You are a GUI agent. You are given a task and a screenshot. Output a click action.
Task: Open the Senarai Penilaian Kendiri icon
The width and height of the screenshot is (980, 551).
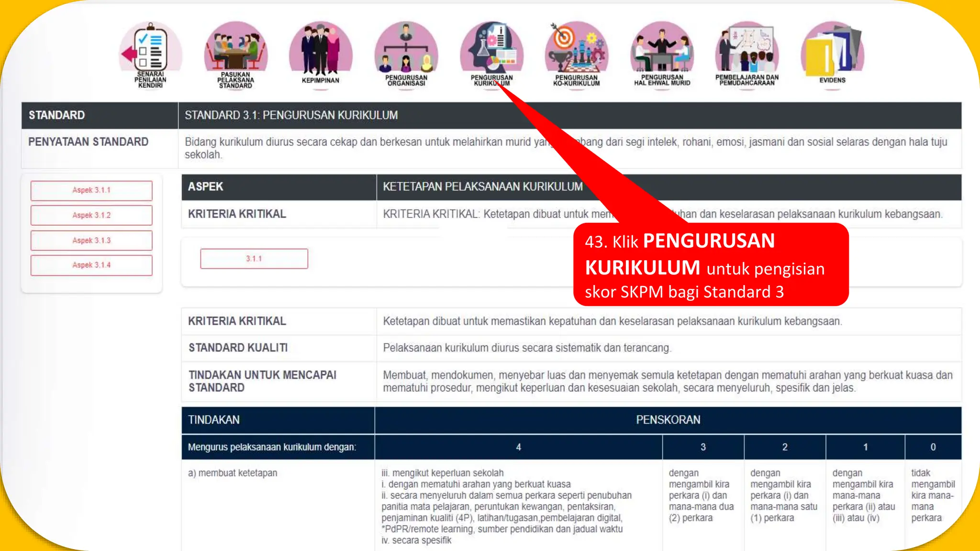(150, 54)
